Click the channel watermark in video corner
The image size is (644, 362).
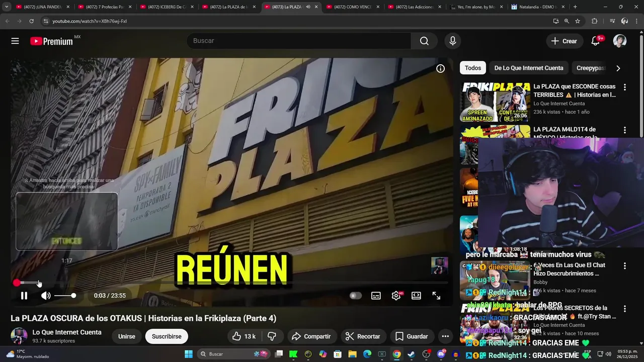tap(439, 265)
